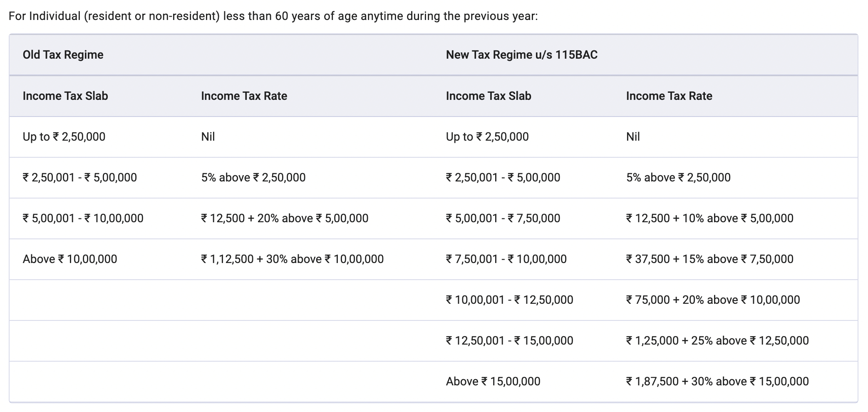Select the "Nil" rate in New Tax Regime

[x=633, y=137]
